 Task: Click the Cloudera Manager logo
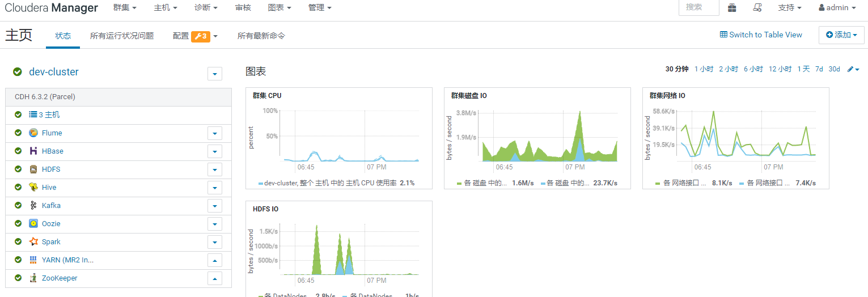pos(51,8)
